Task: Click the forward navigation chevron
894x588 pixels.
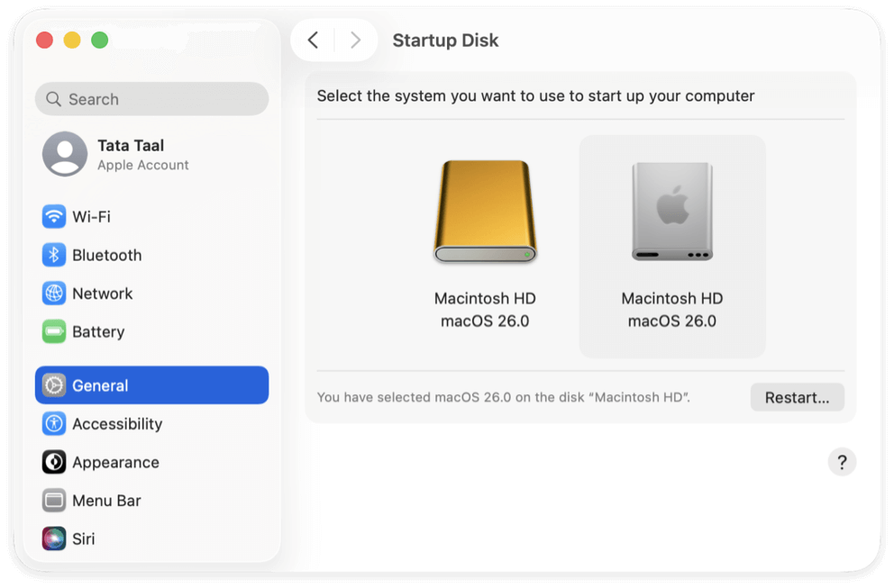Action: point(355,41)
